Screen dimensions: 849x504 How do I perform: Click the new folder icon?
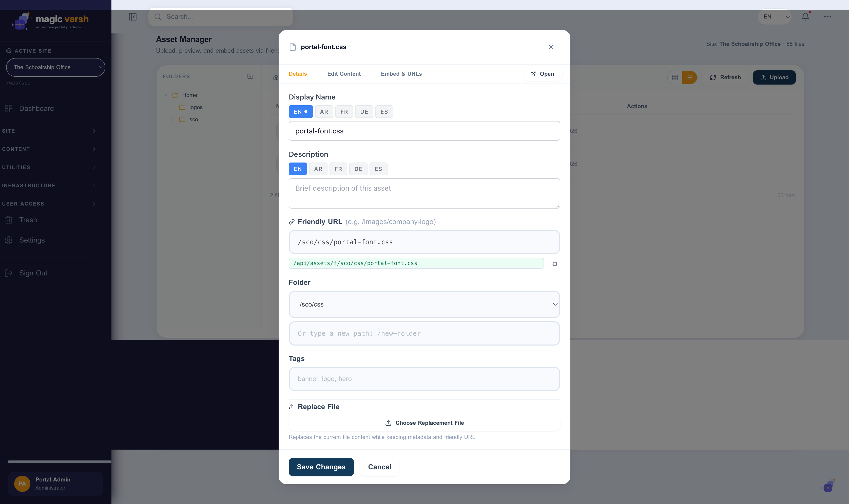click(250, 76)
